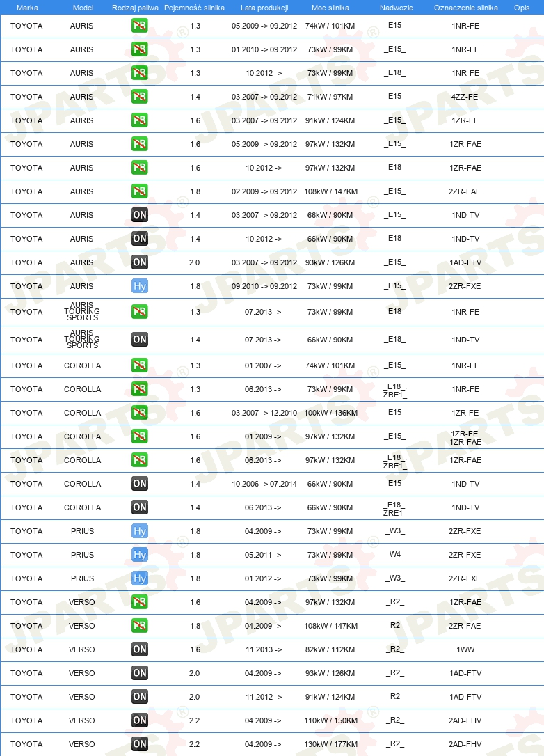Click the diesel ON icon in the VERSO 1WW row
This screenshot has height=756, width=544.
coord(139,649)
